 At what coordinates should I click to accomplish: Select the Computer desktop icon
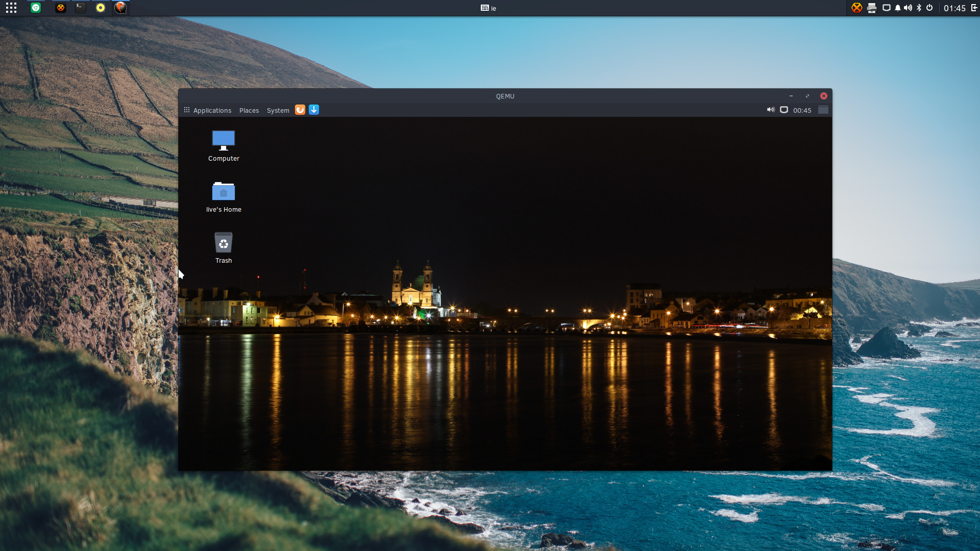[x=224, y=146]
